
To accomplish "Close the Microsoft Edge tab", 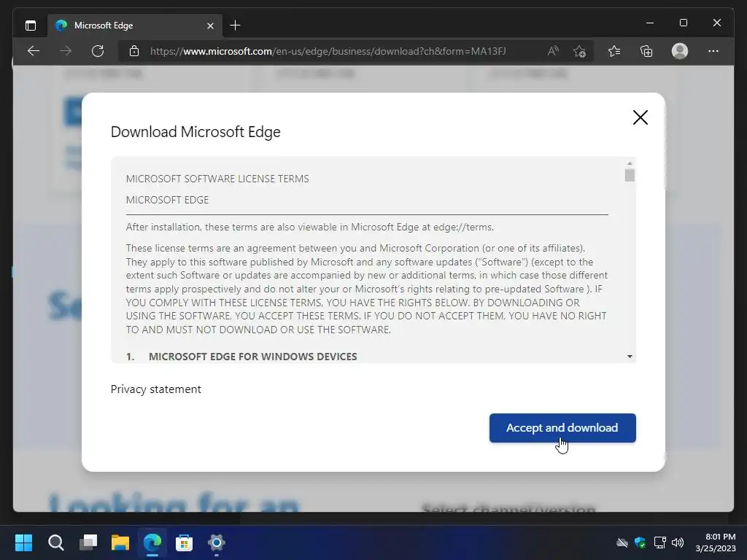I will (210, 26).
